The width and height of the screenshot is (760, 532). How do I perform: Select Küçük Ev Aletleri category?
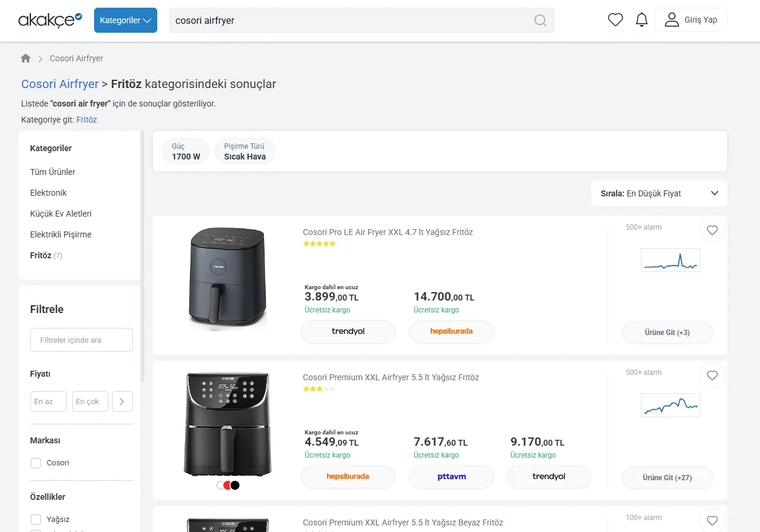[x=61, y=214]
